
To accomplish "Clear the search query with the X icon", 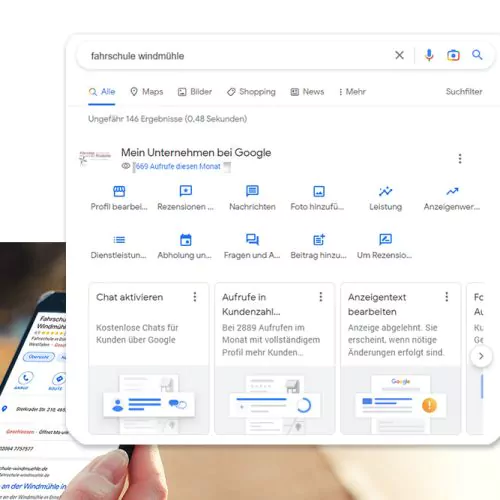I will point(399,55).
